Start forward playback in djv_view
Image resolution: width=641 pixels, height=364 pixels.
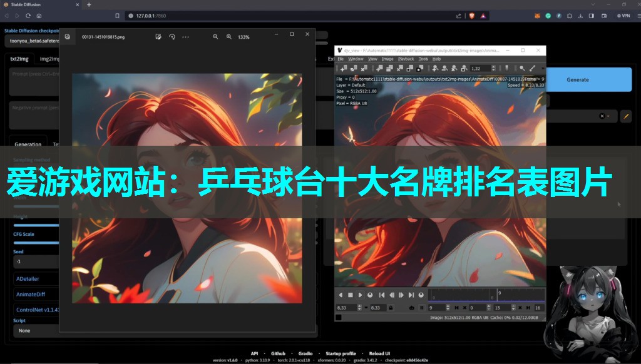360,295
